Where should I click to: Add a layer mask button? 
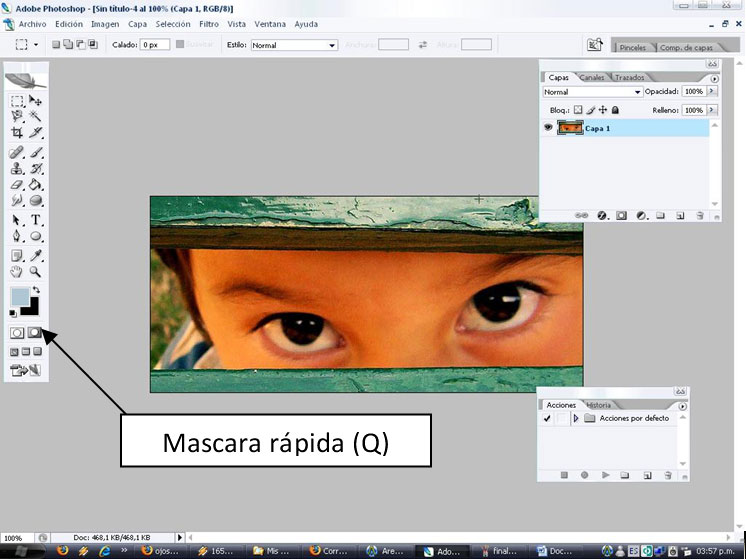[x=621, y=216]
